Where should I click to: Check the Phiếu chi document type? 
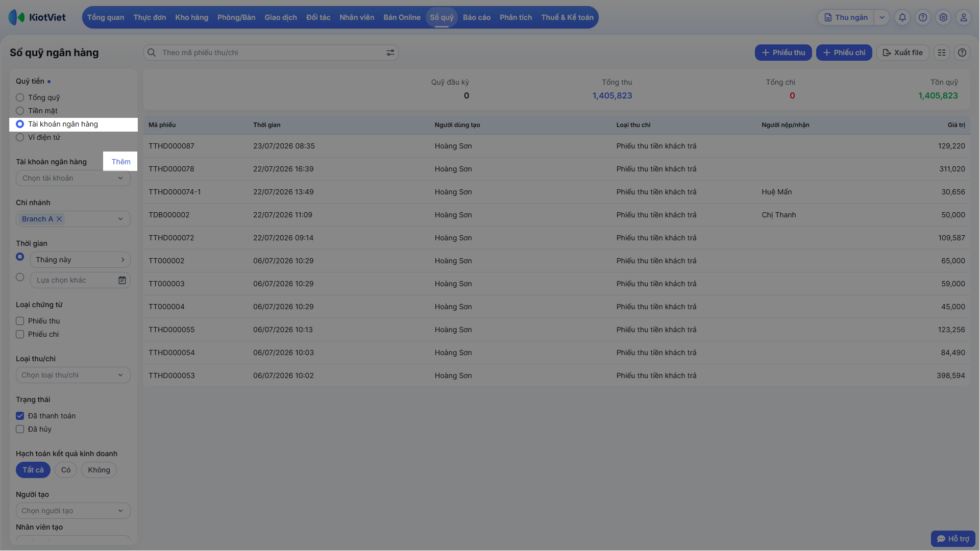[x=20, y=334]
